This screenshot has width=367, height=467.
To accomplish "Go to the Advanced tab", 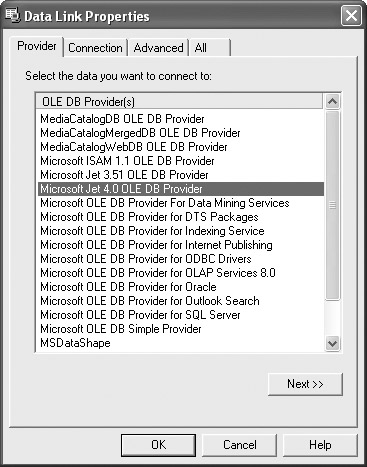I will pyautogui.click(x=158, y=48).
